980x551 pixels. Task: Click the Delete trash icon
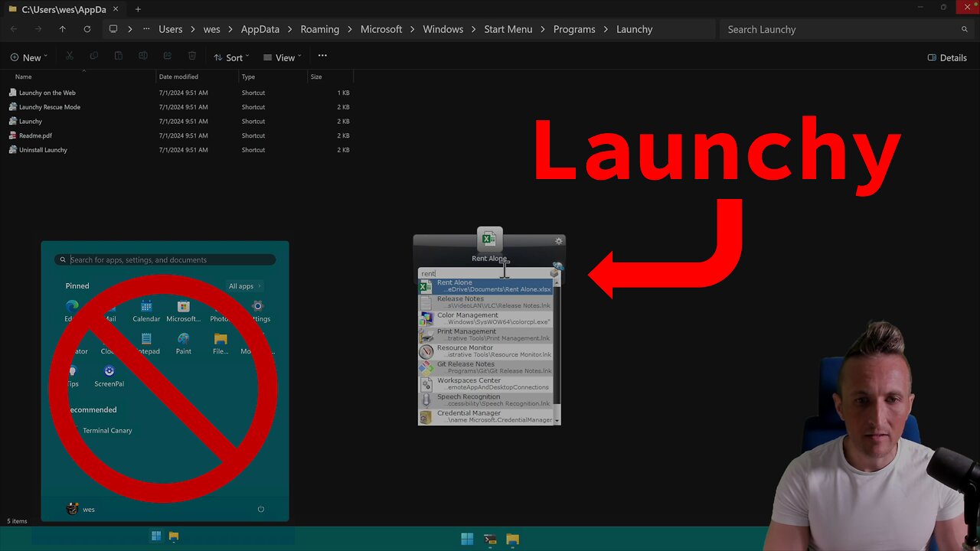pos(192,57)
